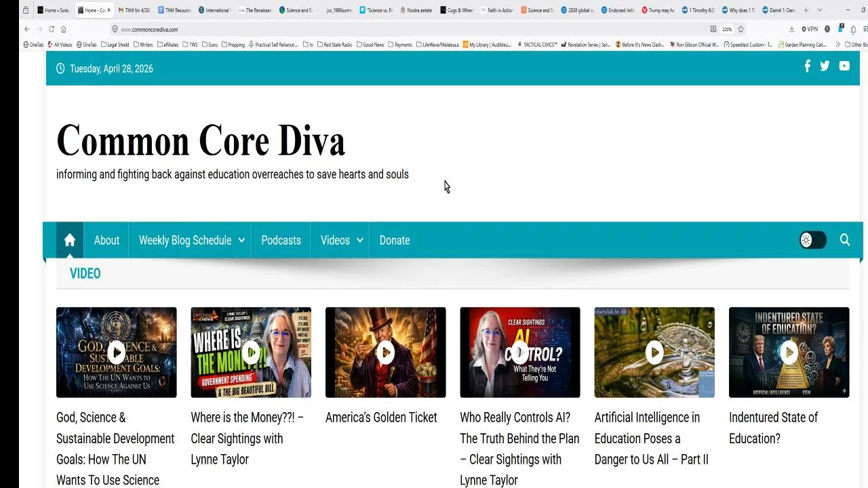Open the extensions puzzle icon in toolbar
Viewport: 868px width, 488px height.
point(853,29)
